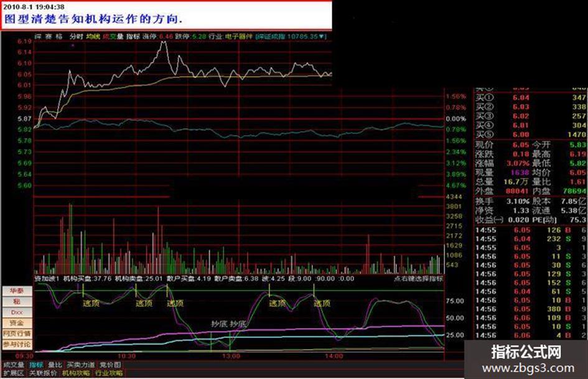Click the 6.19 top price axis label
The height and width of the screenshot is (379, 588).
pos(24,41)
